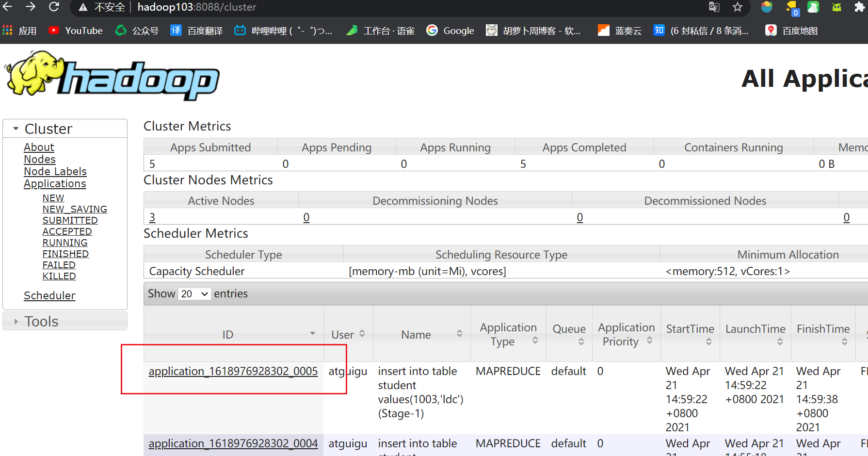Screen dimensions: 868x456
Task: Open the 哔哩哔哩 bookmark
Action: pyautogui.click(x=283, y=31)
